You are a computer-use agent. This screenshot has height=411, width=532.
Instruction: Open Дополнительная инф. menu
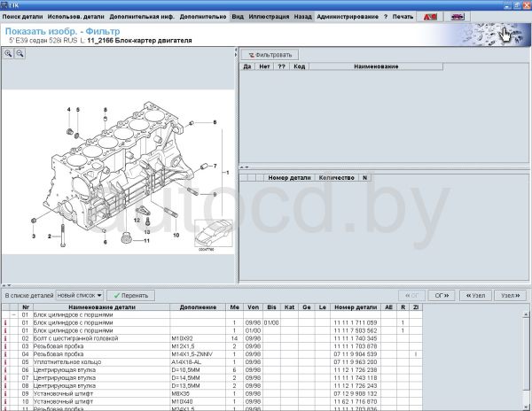coord(142,17)
